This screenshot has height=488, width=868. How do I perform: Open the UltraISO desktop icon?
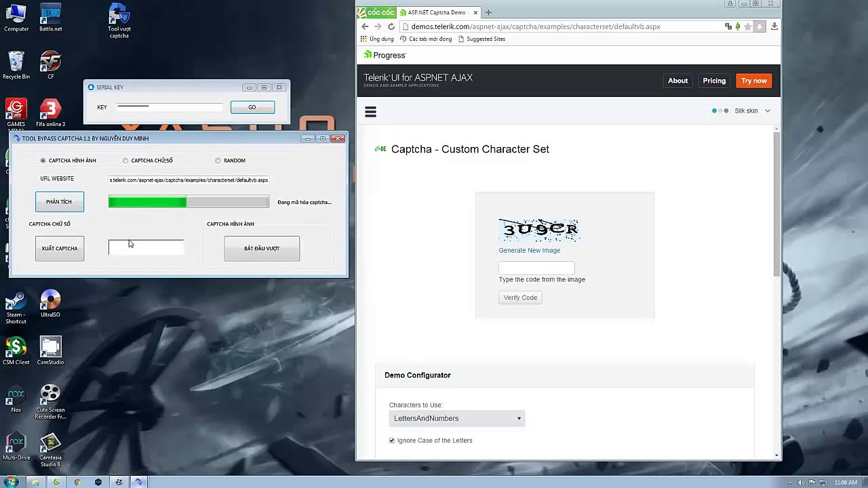coord(50,304)
